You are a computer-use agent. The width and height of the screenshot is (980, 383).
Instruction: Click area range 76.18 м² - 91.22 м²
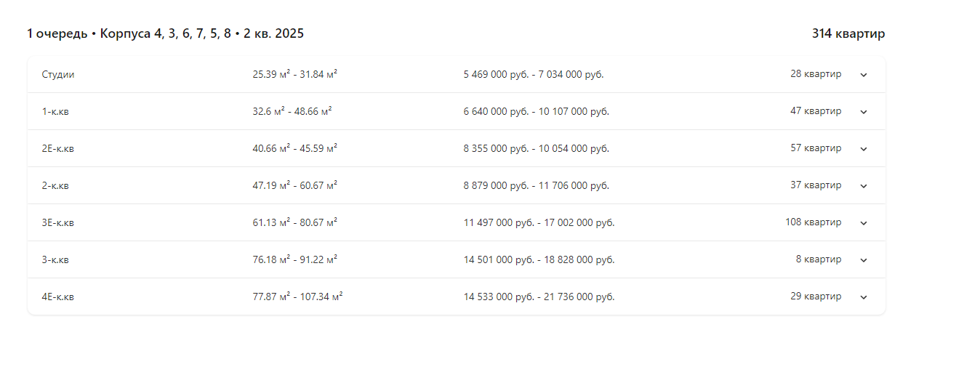click(x=295, y=259)
